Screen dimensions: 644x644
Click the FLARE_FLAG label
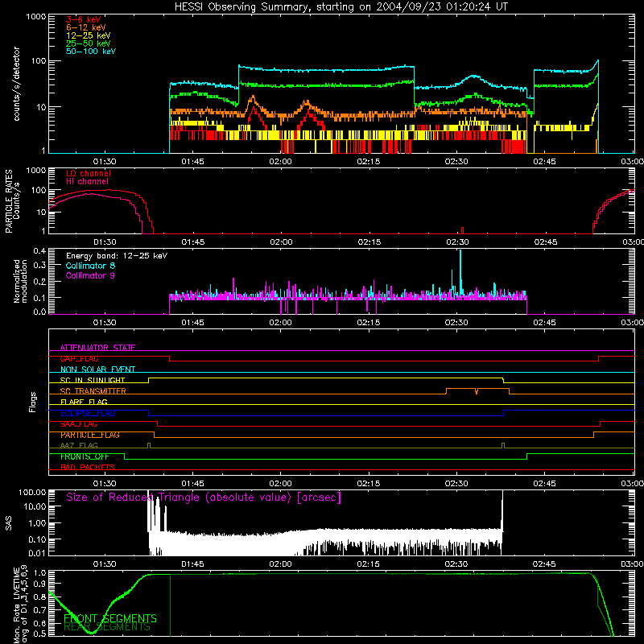pyautogui.click(x=84, y=402)
